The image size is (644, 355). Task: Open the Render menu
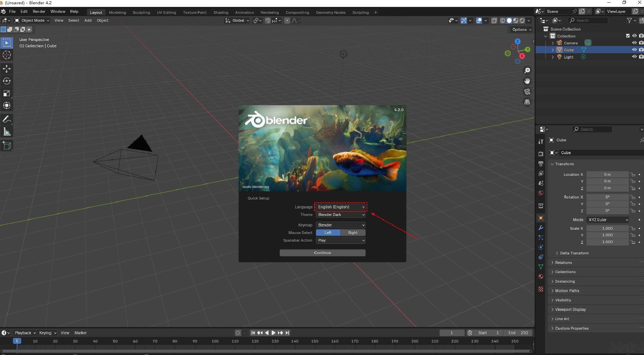[x=39, y=12]
